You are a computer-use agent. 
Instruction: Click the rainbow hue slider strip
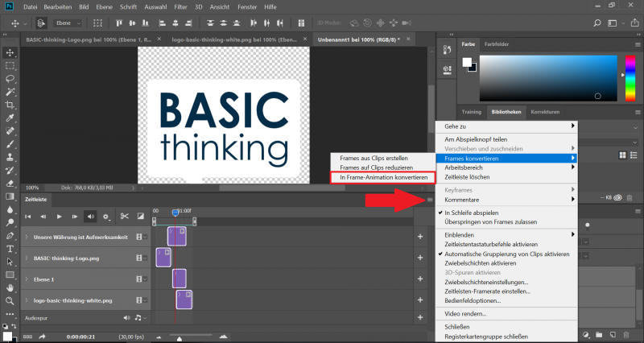pyautogui.click(x=630, y=78)
